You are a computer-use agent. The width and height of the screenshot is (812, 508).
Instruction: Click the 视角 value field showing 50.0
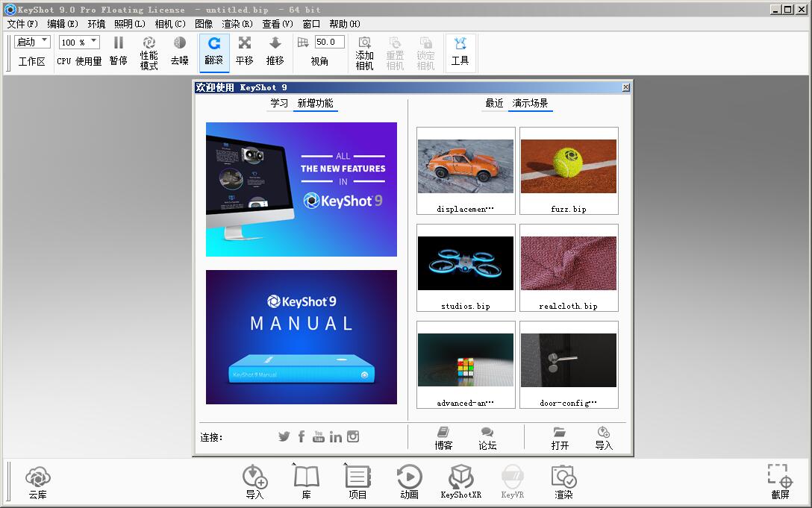(x=329, y=42)
